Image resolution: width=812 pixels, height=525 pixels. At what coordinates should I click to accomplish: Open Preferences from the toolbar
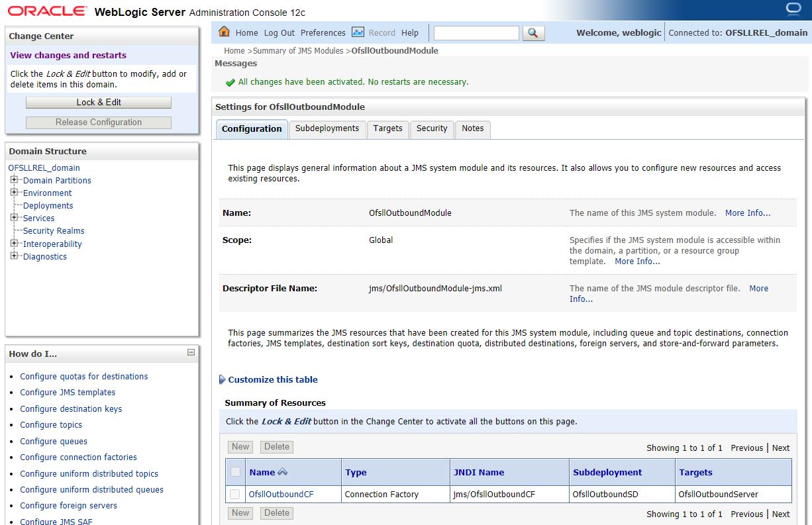(323, 32)
